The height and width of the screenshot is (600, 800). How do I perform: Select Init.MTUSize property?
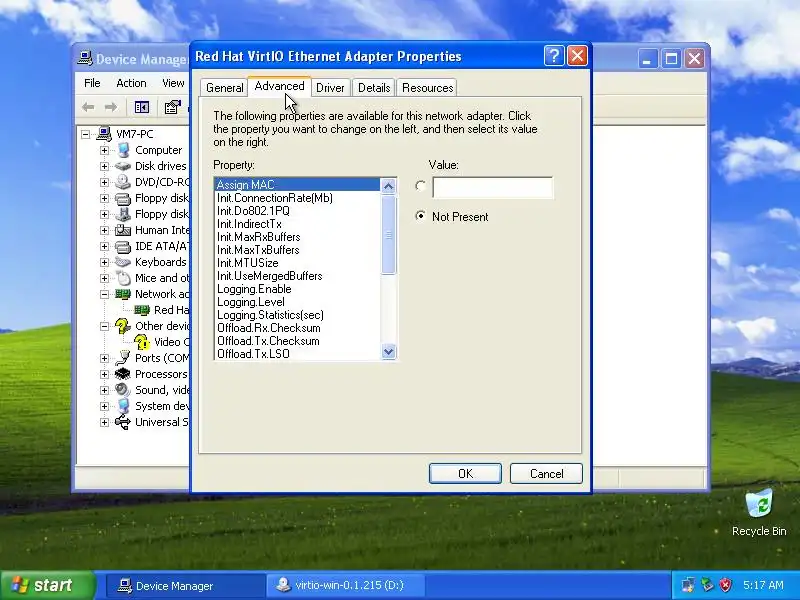tap(297, 263)
